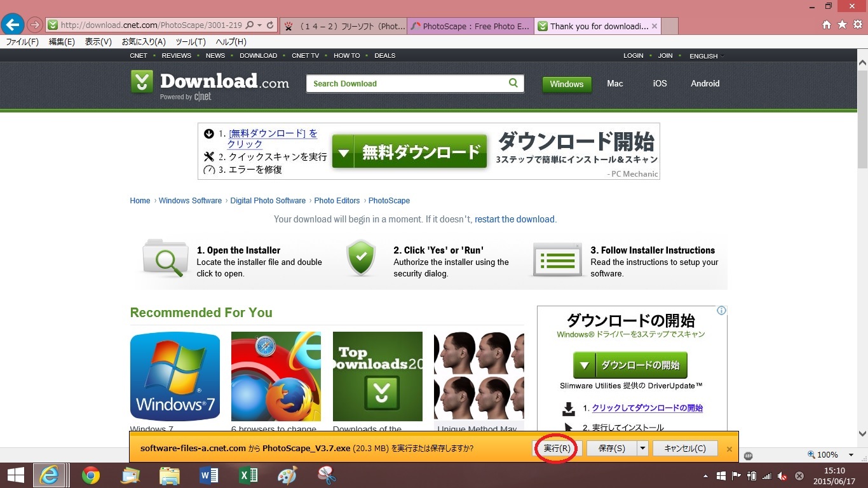Click the クリックしてダウンロードの開始 link

[x=648, y=408]
